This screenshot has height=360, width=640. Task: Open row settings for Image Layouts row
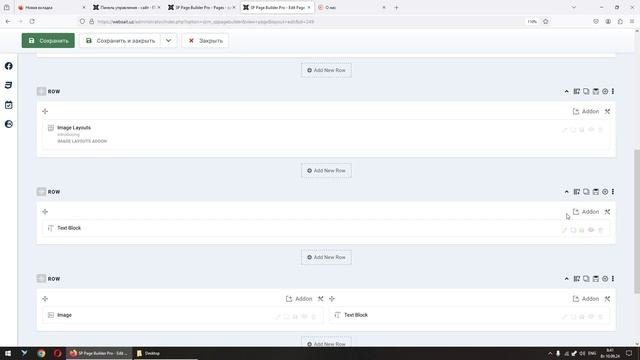(605, 91)
